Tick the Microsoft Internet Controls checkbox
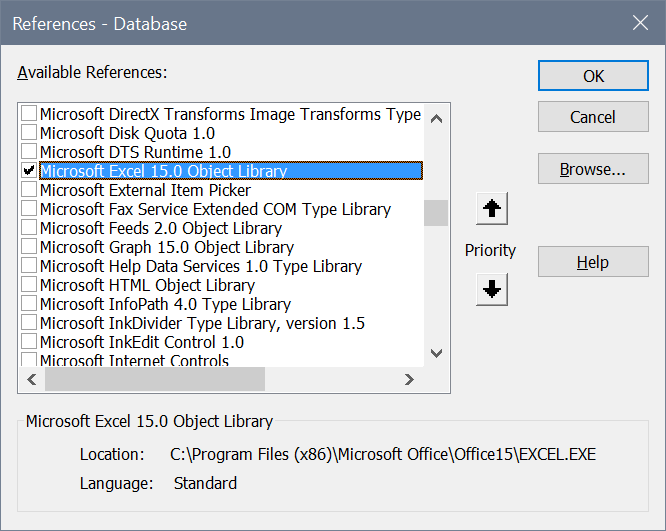The height and width of the screenshot is (531, 666). 29,360
